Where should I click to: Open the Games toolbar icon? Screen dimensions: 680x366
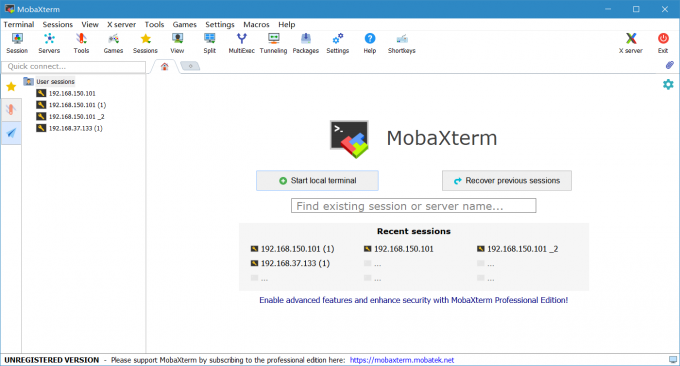click(x=113, y=43)
